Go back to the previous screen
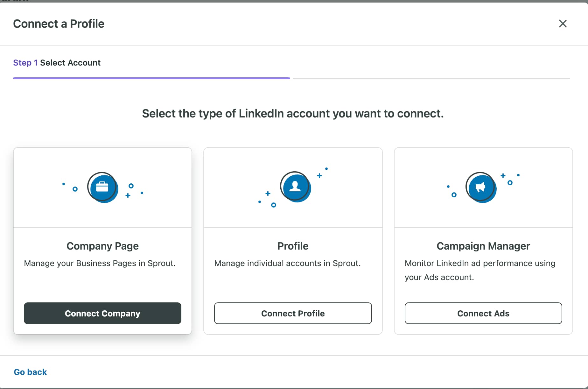588x389 pixels. point(30,372)
